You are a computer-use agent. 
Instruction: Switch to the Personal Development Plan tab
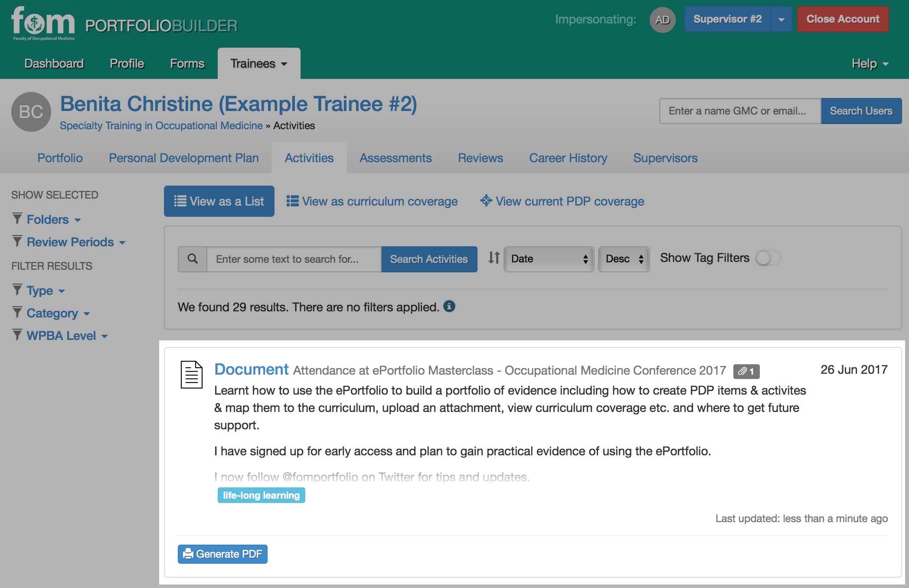(184, 158)
